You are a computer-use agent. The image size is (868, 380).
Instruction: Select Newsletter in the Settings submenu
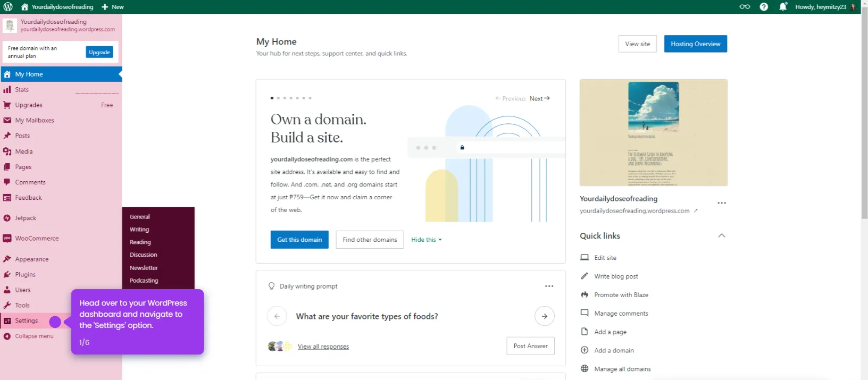coord(144,268)
